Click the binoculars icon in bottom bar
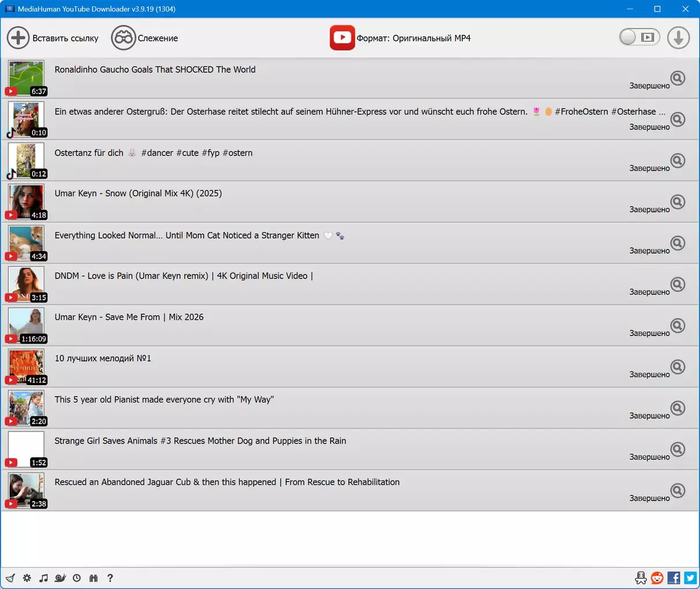700x589 pixels. (x=93, y=578)
